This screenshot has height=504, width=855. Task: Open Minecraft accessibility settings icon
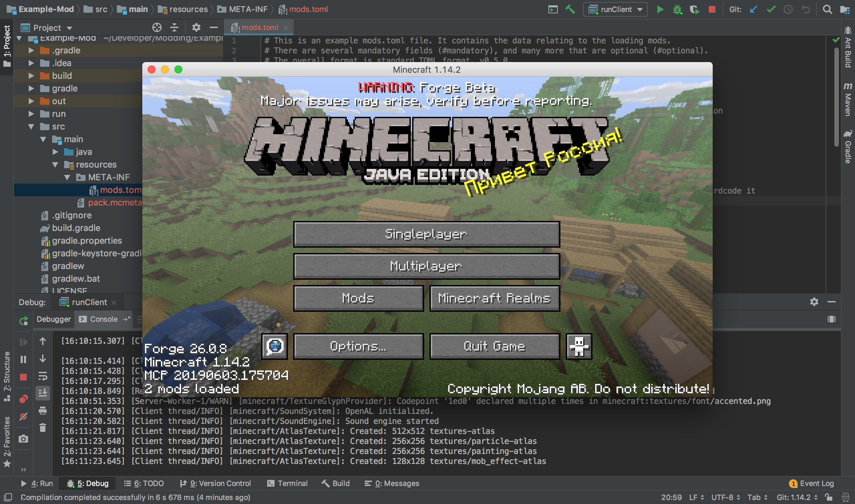click(579, 346)
